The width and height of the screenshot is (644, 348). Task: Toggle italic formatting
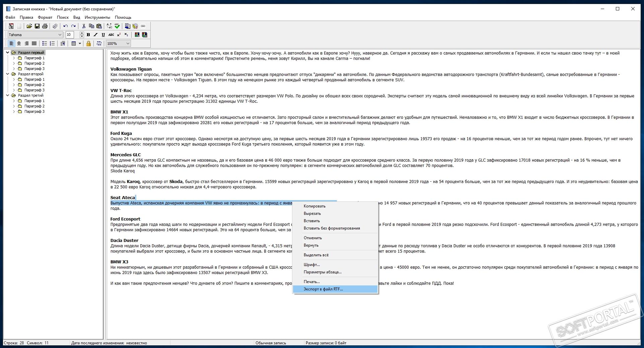pyautogui.click(x=96, y=34)
